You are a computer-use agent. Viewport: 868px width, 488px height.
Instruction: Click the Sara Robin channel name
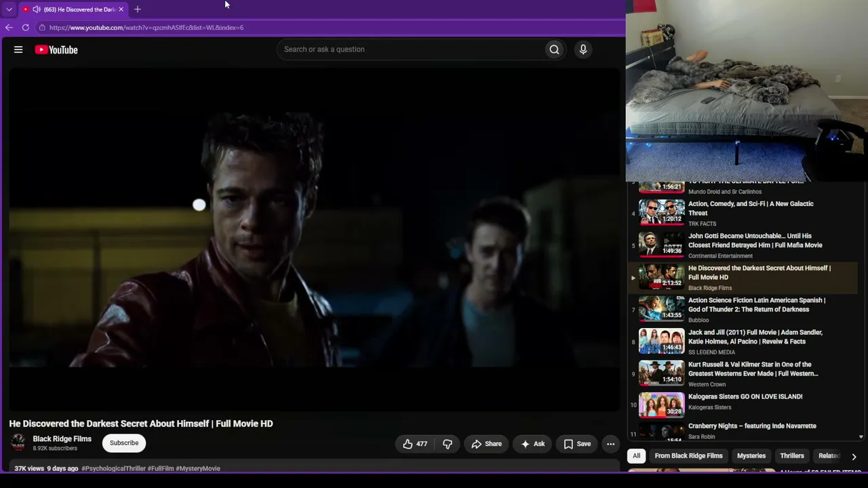701,437
